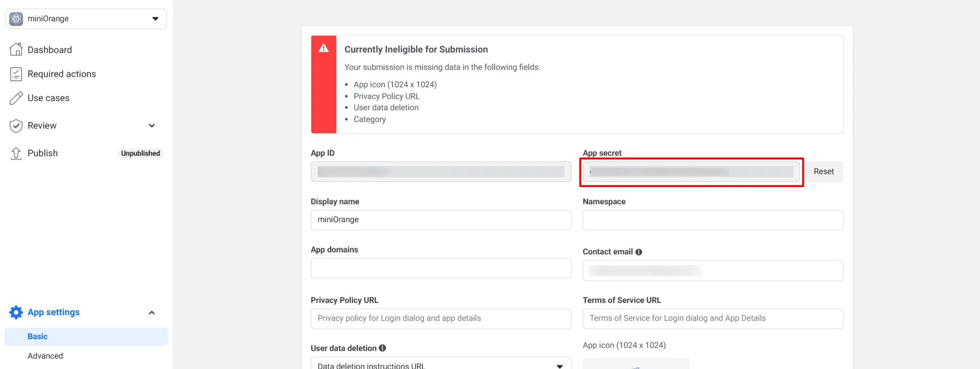The height and width of the screenshot is (369, 980).
Task: Click the Use cases pencil icon
Action: [16, 98]
